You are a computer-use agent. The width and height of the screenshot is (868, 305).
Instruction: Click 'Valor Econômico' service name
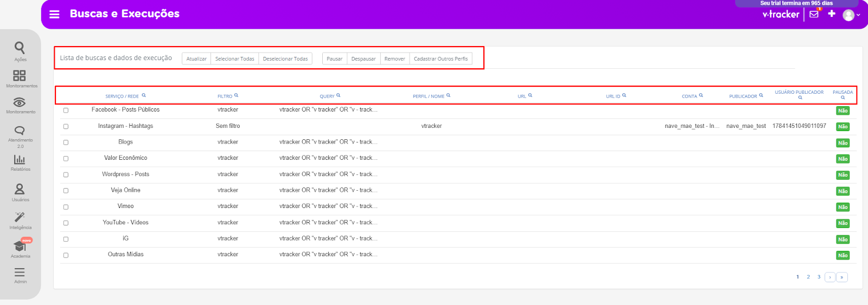click(x=126, y=158)
